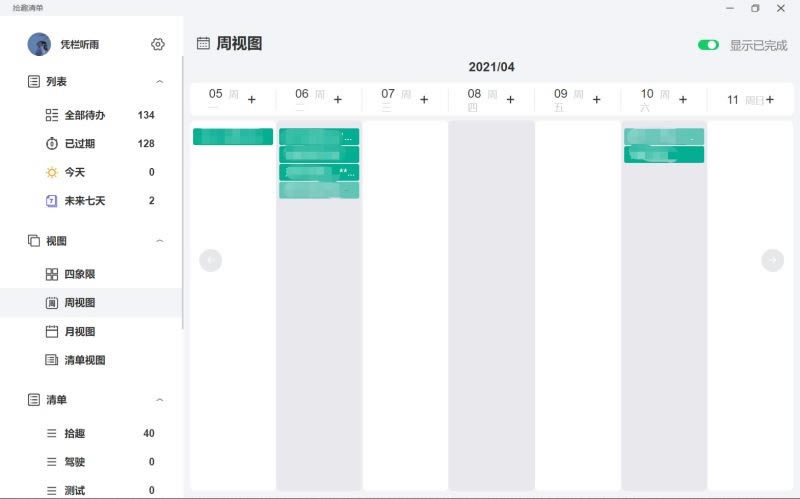Select 已过期 clock icon

coord(52,143)
